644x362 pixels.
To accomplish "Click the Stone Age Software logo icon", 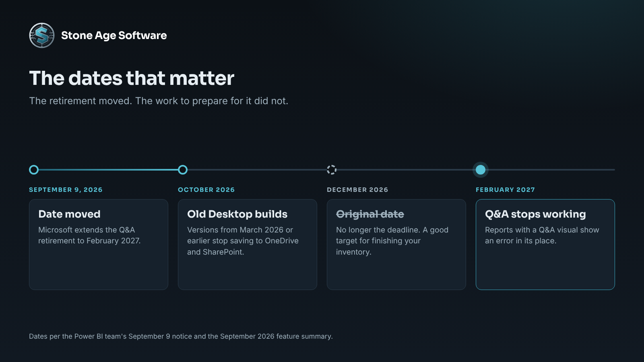I will 42,35.
